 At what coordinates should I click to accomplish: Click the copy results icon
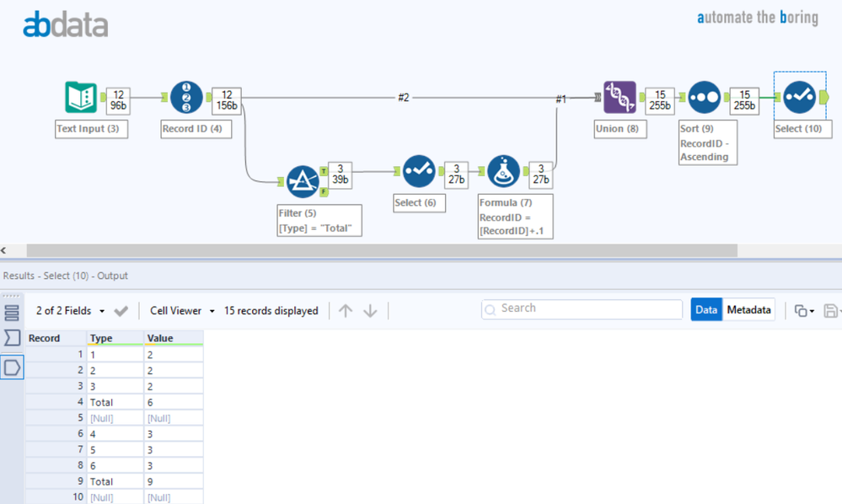[x=800, y=311]
